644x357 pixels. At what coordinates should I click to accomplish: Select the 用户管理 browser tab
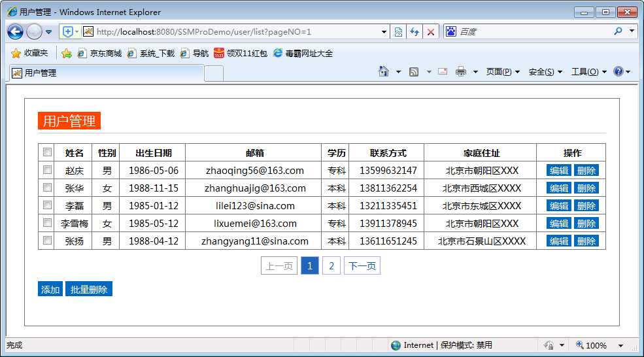click(x=106, y=73)
